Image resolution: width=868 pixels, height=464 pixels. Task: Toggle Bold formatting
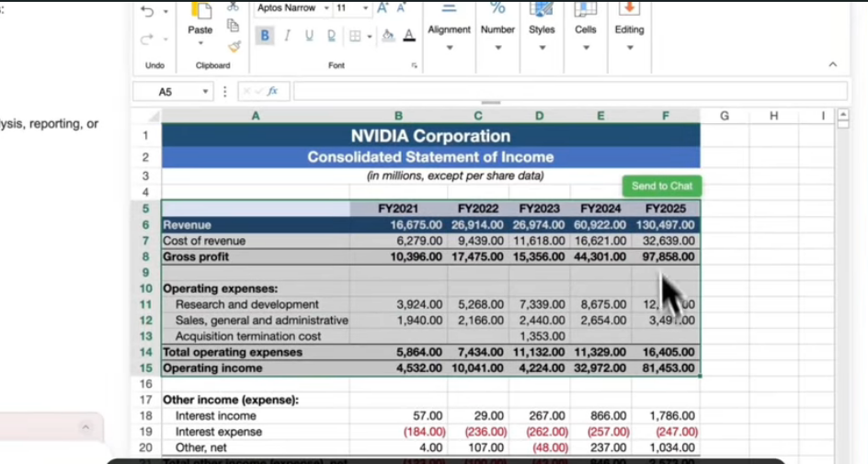[265, 36]
